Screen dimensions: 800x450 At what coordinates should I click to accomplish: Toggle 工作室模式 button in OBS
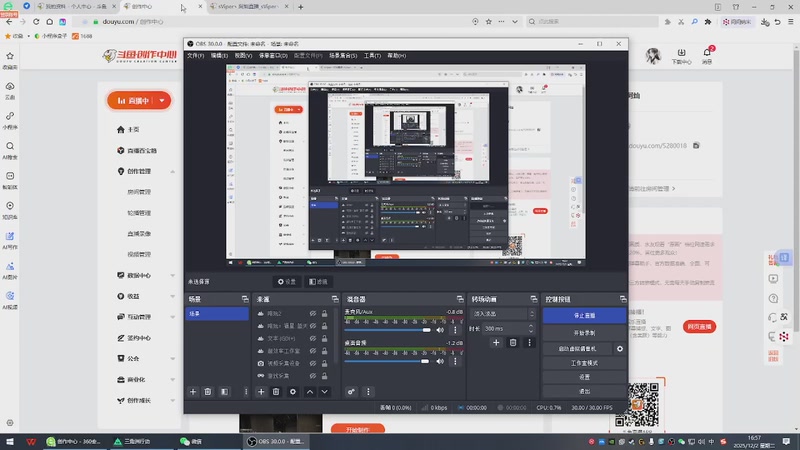584,363
